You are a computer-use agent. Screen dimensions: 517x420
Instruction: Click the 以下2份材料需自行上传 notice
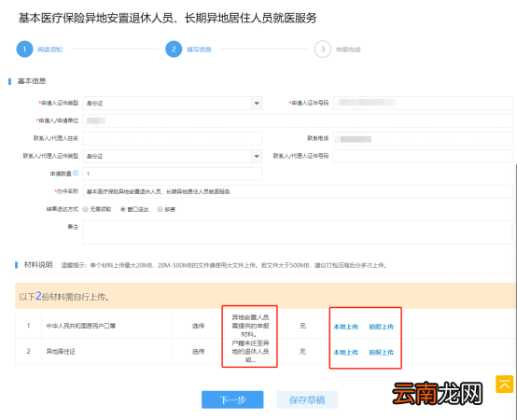pyautogui.click(x=64, y=297)
